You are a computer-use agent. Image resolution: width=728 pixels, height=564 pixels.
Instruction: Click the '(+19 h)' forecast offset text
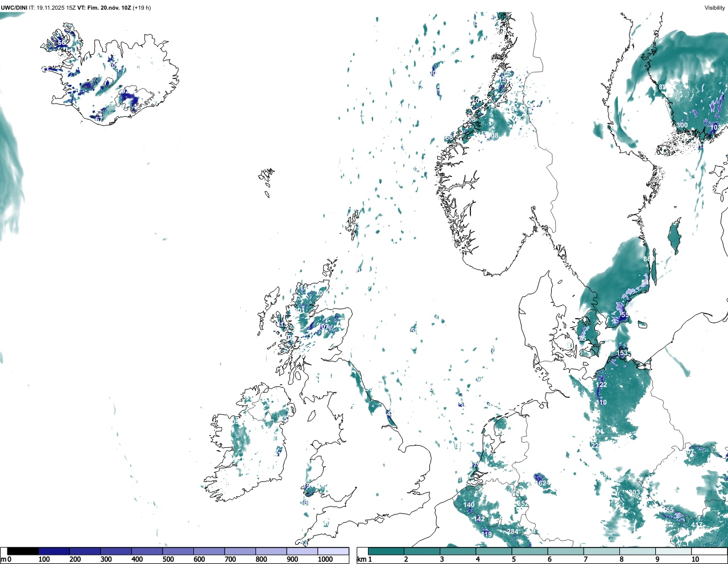coord(142,8)
